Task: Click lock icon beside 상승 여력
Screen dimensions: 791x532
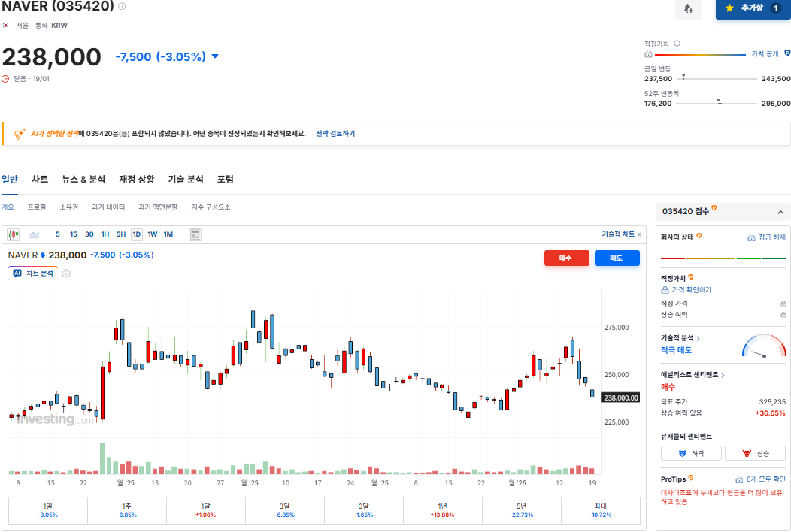Action: click(x=783, y=315)
